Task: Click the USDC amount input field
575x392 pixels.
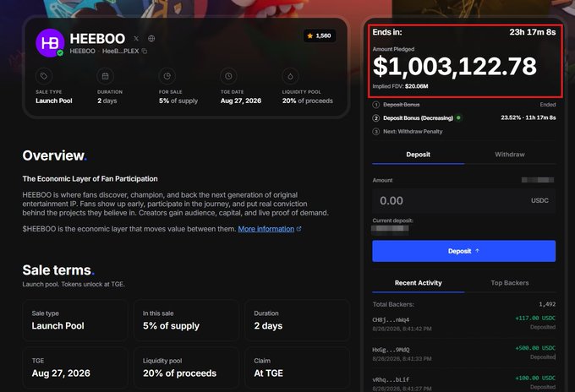Action: pos(464,201)
